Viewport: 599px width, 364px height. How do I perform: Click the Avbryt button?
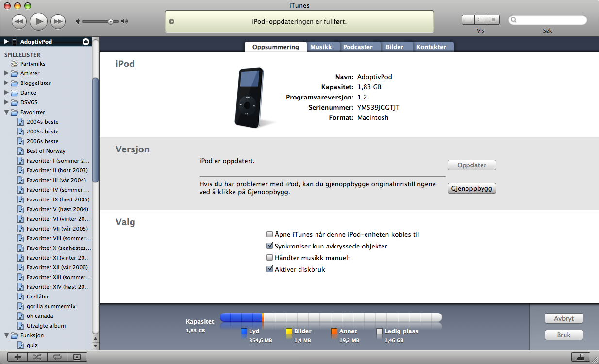[x=564, y=319]
